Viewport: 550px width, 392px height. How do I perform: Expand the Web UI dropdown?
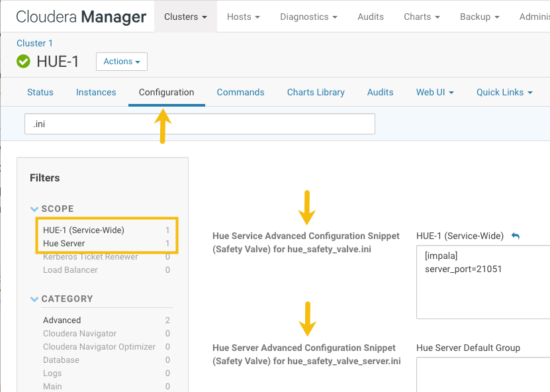pos(435,92)
